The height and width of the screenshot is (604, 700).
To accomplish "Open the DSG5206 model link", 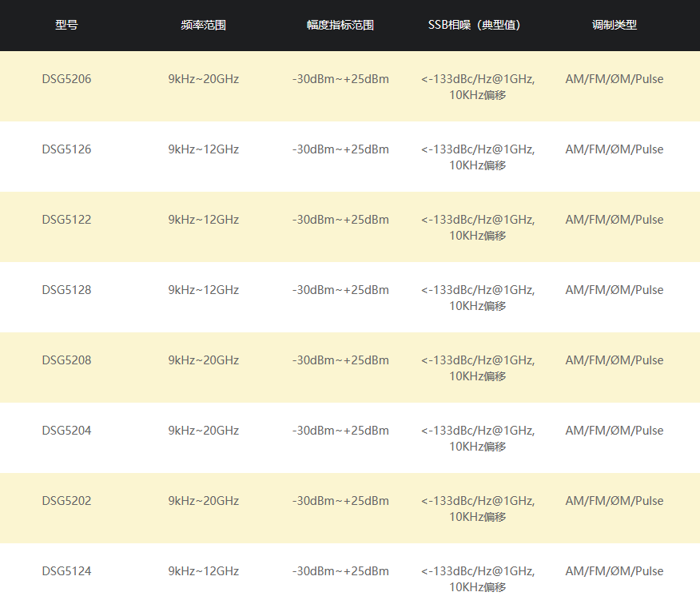I will pos(66,79).
